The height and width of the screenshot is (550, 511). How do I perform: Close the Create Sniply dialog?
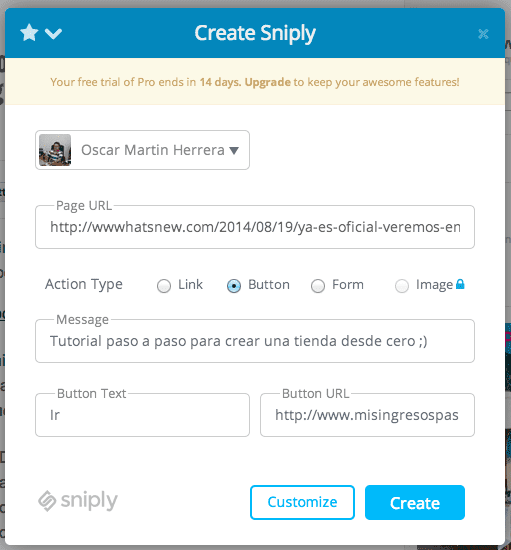click(483, 34)
